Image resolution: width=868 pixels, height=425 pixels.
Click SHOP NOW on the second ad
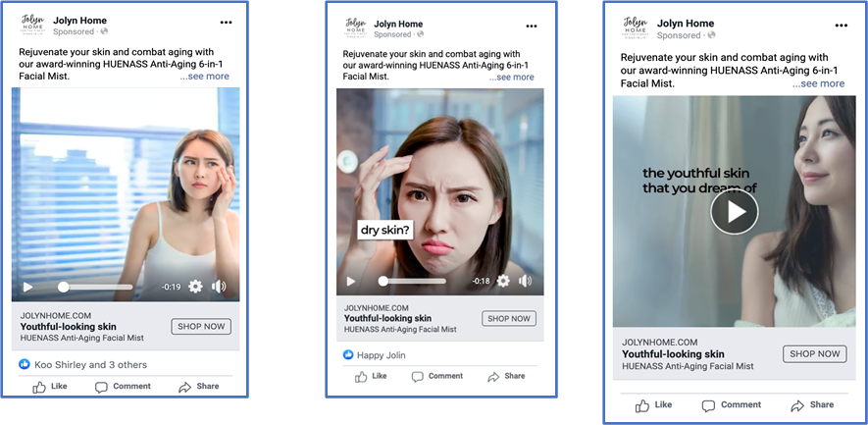click(x=509, y=319)
